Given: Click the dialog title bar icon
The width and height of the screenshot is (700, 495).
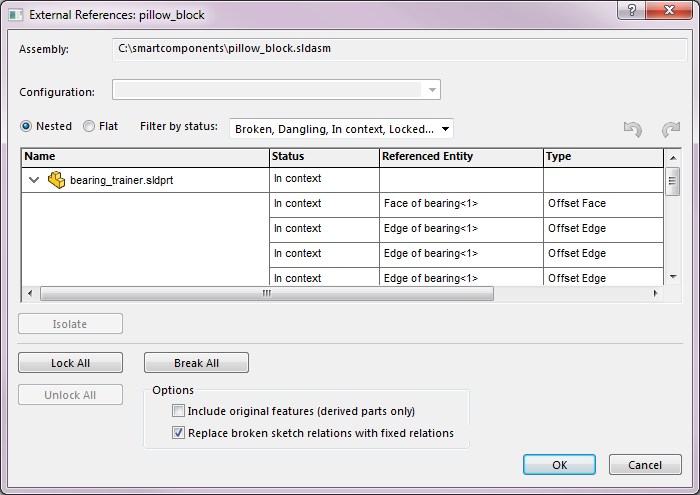Looking at the screenshot, I should click(x=14, y=14).
